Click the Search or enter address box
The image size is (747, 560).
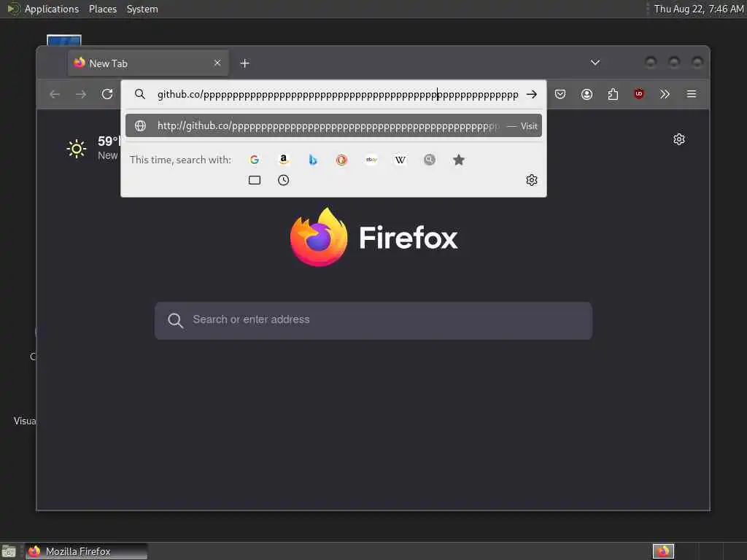click(373, 320)
